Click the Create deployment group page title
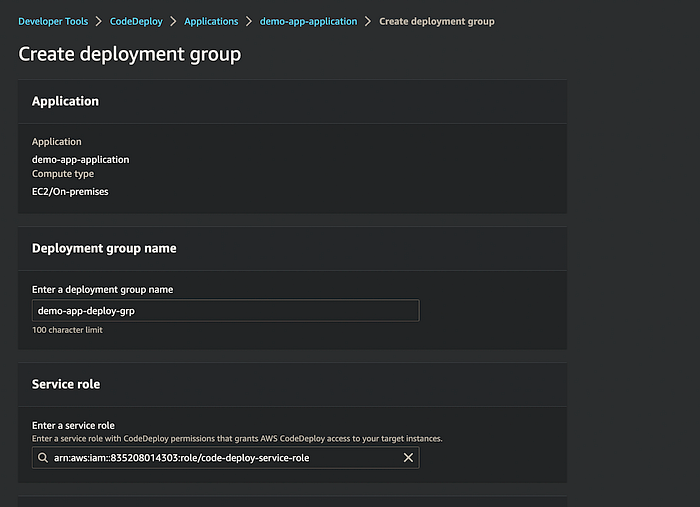 tap(130, 54)
